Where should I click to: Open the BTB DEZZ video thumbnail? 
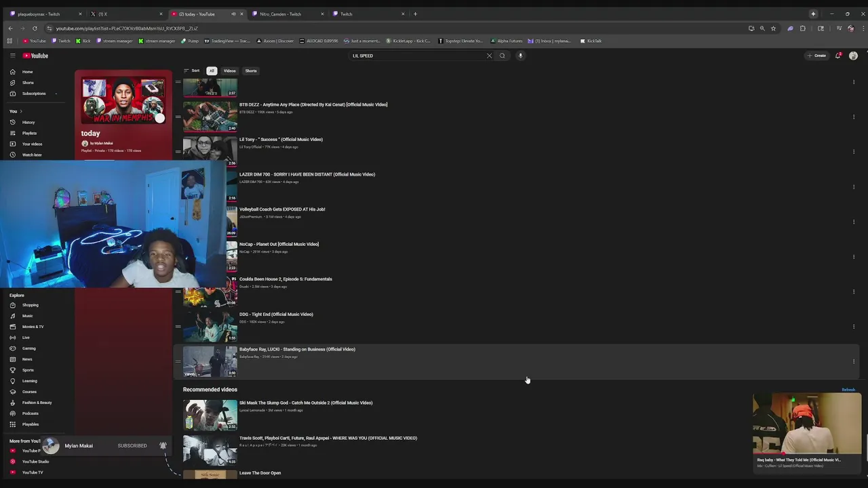(210, 117)
